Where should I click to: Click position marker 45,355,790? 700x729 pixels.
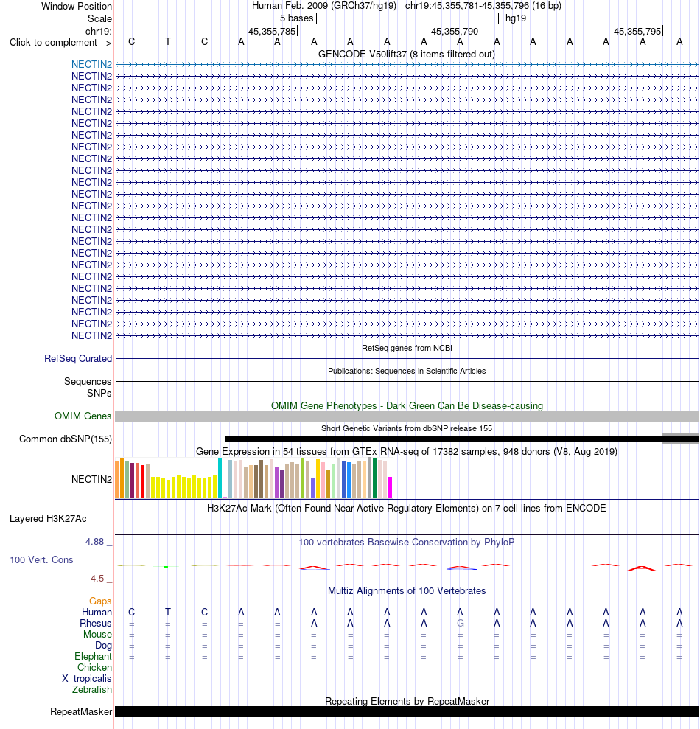click(455, 31)
